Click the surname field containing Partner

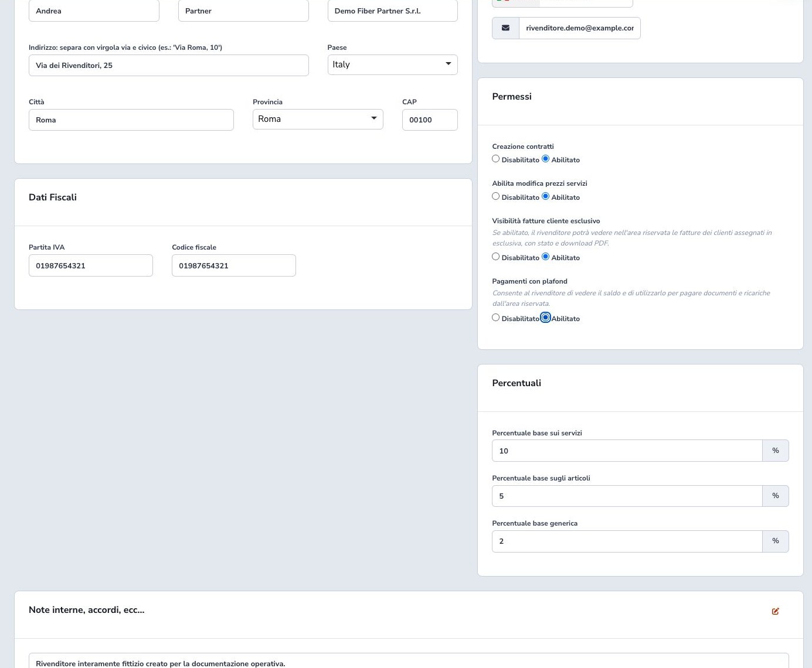tap(243, 11)
